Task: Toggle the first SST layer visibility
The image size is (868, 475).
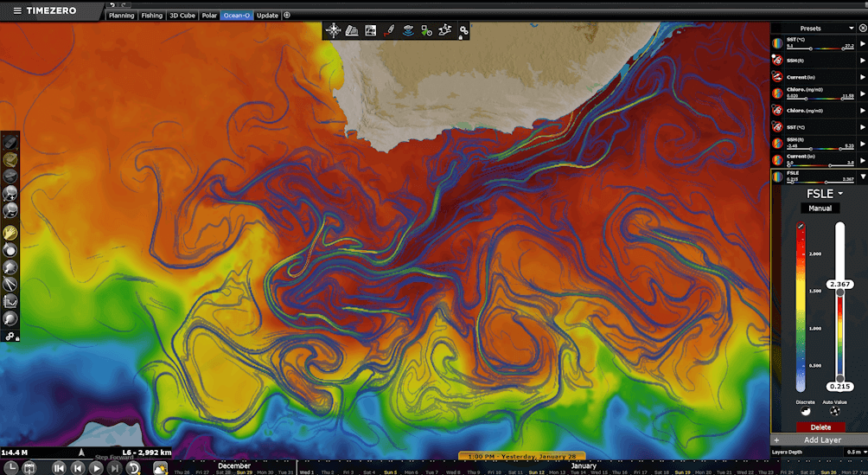Action: 778,43
